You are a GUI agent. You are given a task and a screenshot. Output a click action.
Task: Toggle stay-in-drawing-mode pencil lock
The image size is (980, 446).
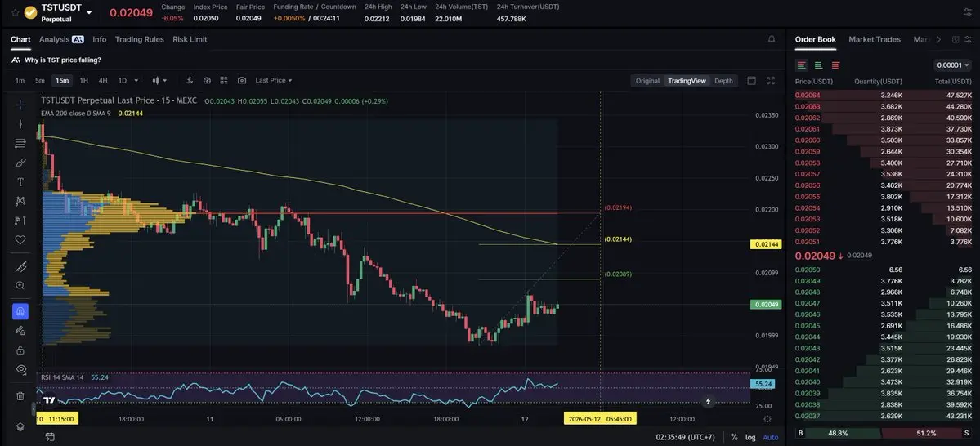tap(20, 331)
